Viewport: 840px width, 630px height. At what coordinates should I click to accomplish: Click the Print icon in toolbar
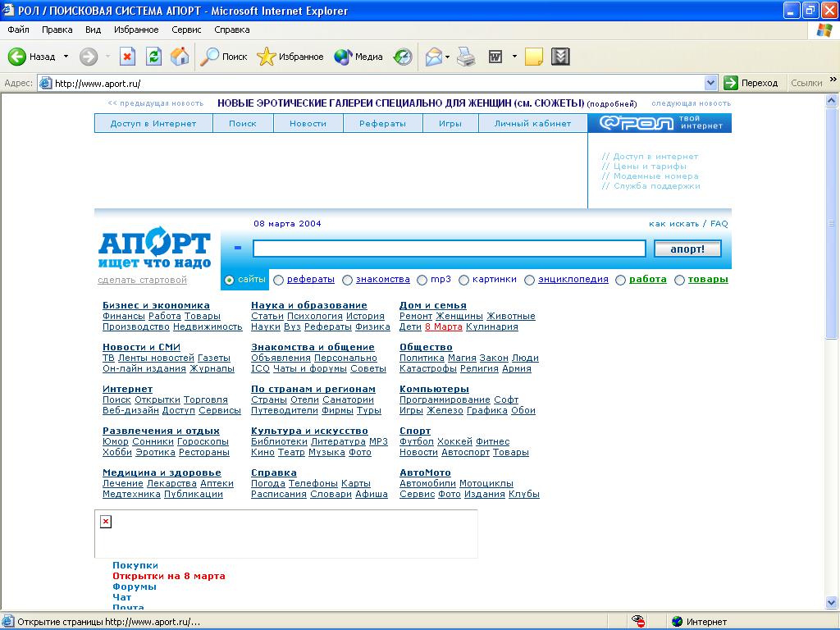[x=466, y=57]
